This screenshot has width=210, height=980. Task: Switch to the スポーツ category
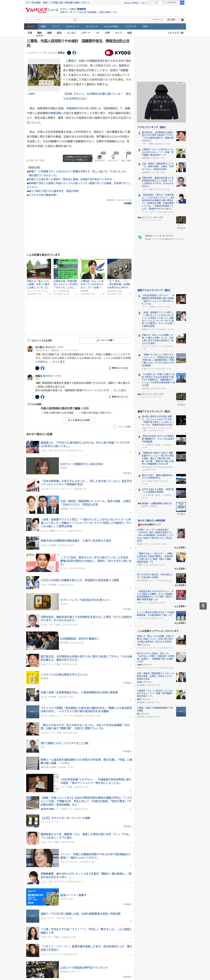86,33
